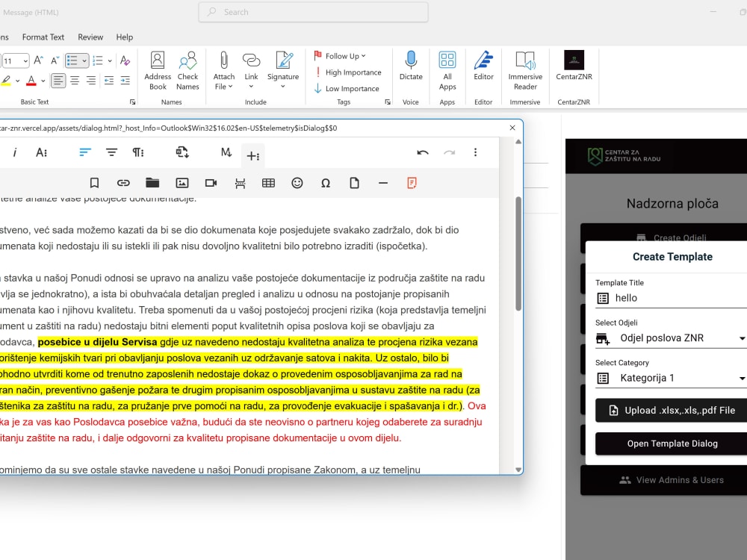The image size is (747, 560).
Task: Expand the font size combo box
Action: 25,60
